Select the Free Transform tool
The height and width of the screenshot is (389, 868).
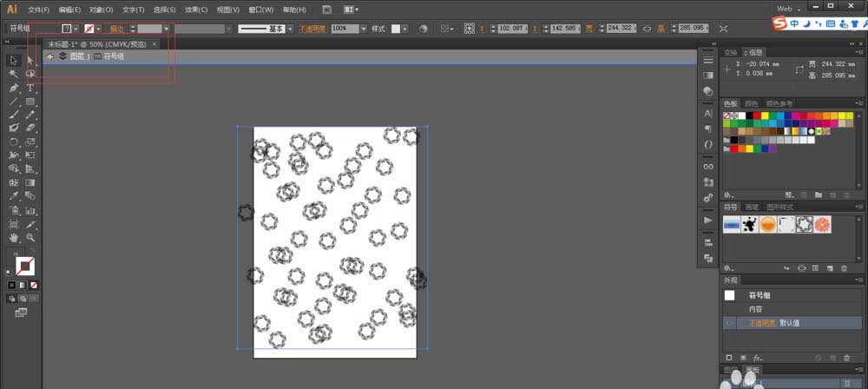point(30,155)
